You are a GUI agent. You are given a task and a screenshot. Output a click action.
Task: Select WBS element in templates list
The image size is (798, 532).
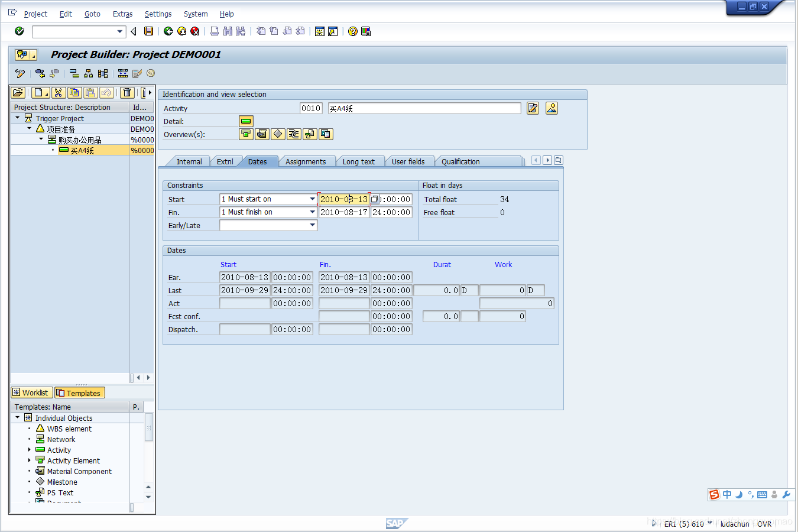pyautogui.click(x=69, y=429)
